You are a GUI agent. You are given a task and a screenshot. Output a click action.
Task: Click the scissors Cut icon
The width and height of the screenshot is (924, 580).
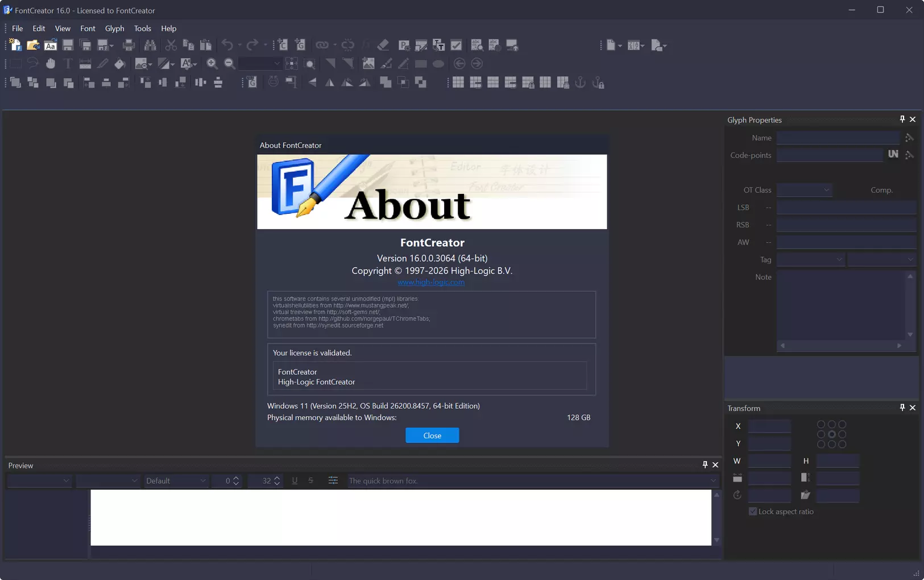click(171, 45)
